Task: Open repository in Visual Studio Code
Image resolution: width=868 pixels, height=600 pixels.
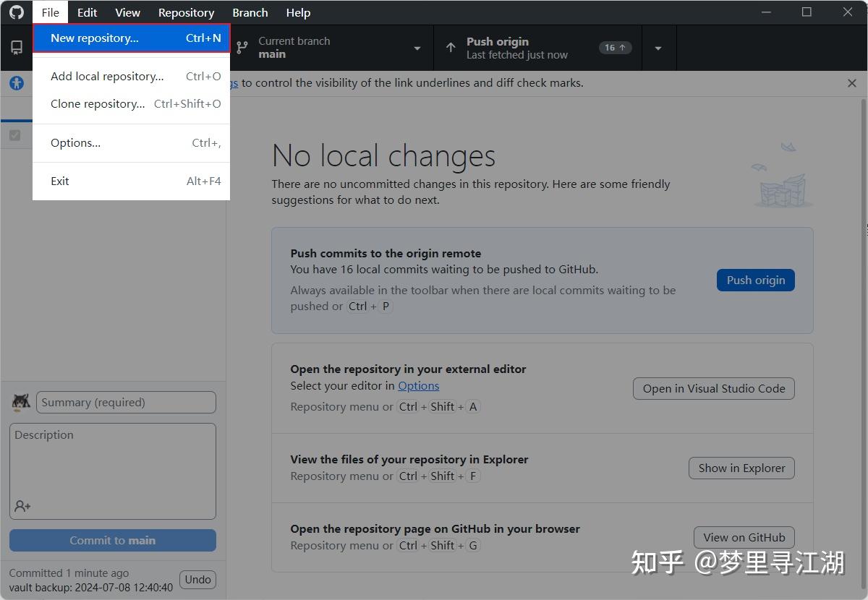Action: 712,388
